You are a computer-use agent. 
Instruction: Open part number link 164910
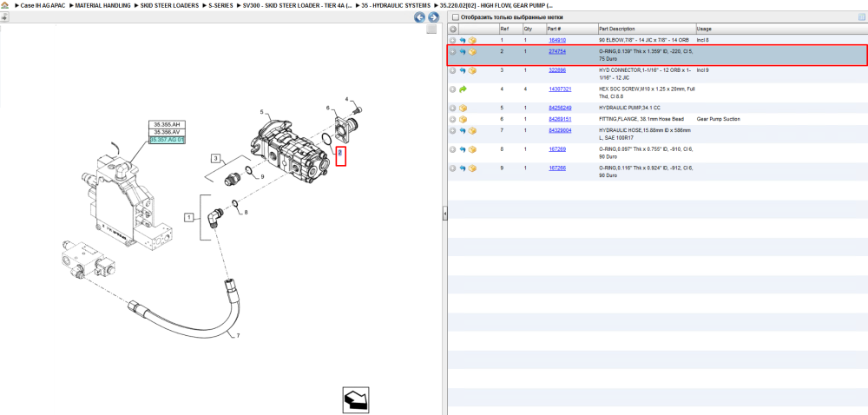557,41
